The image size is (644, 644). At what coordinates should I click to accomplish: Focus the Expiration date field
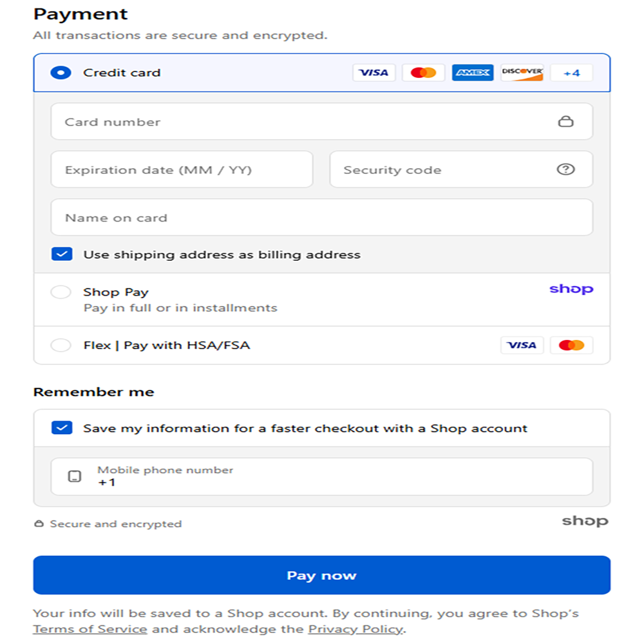pyautogui.click(x=182, y=169)
